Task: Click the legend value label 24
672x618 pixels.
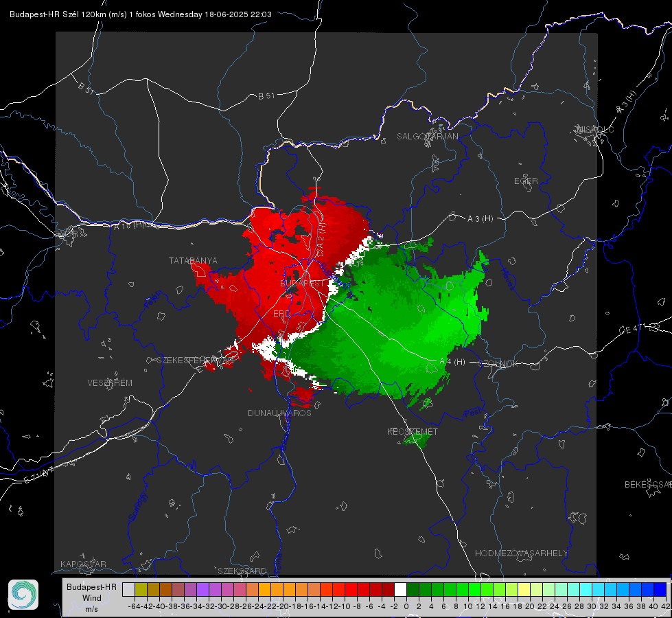Action: coord(555,606)
